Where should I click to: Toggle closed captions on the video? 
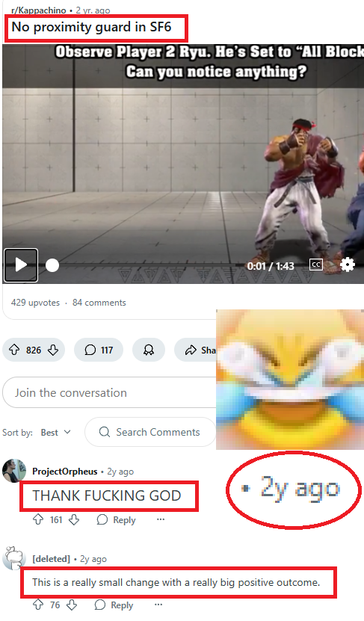coord(315,265)
